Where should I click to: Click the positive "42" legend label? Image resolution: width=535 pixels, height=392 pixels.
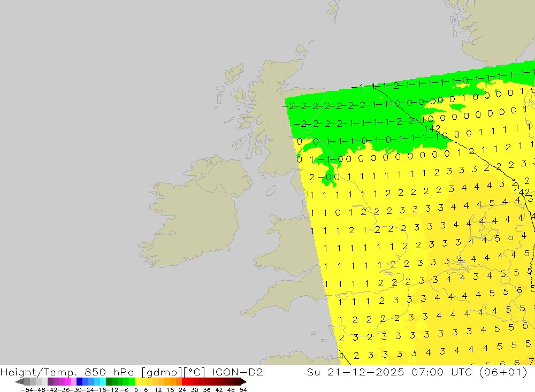pyautogui.click(x=219, y=390)
